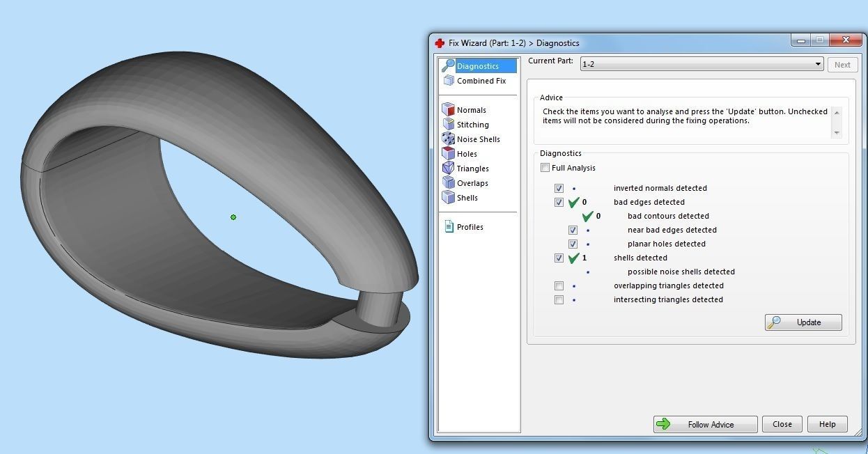The width and height of the screenshot is (868, 454).
Task: Click the green checkmark beside bad contours detected
Action: (587, 217)
